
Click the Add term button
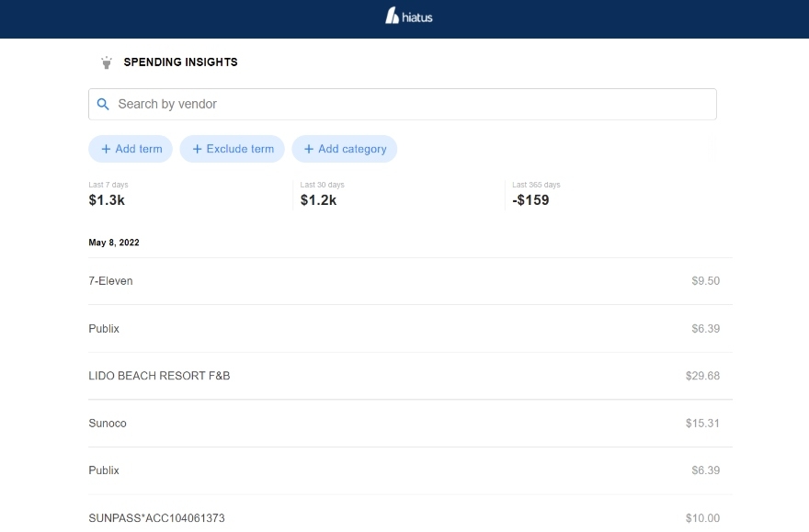click(x=131, y=149)
